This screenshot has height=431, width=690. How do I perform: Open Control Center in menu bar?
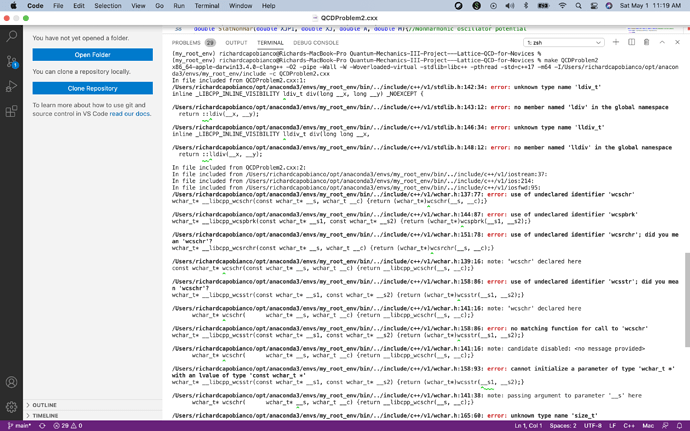[x=594, y=6]
